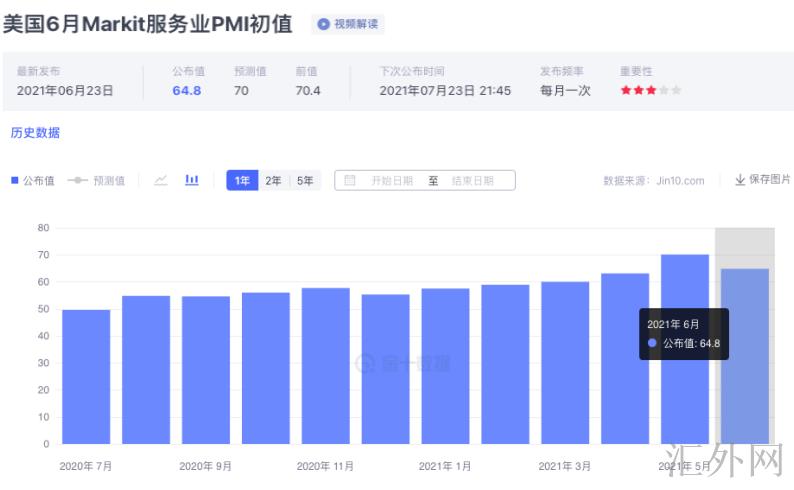The height and width of the screenshot is (490, 794).
Task: Open the 开始日期 start date picker
Action: click(x=391, y=181)
